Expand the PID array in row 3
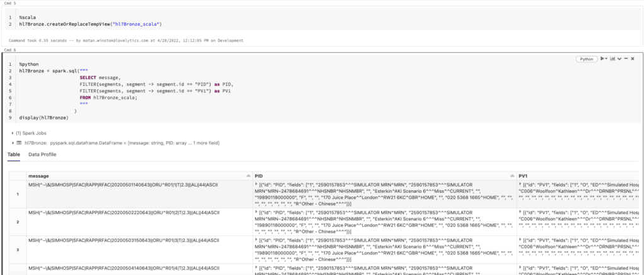 256,242
